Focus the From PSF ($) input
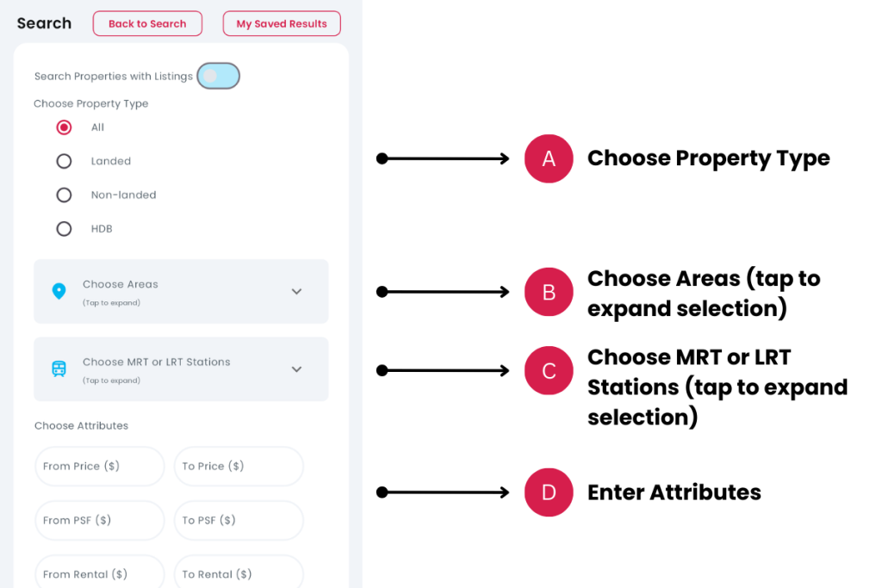Viewport: 882px width, 588px height. click(x=100, y=521)
